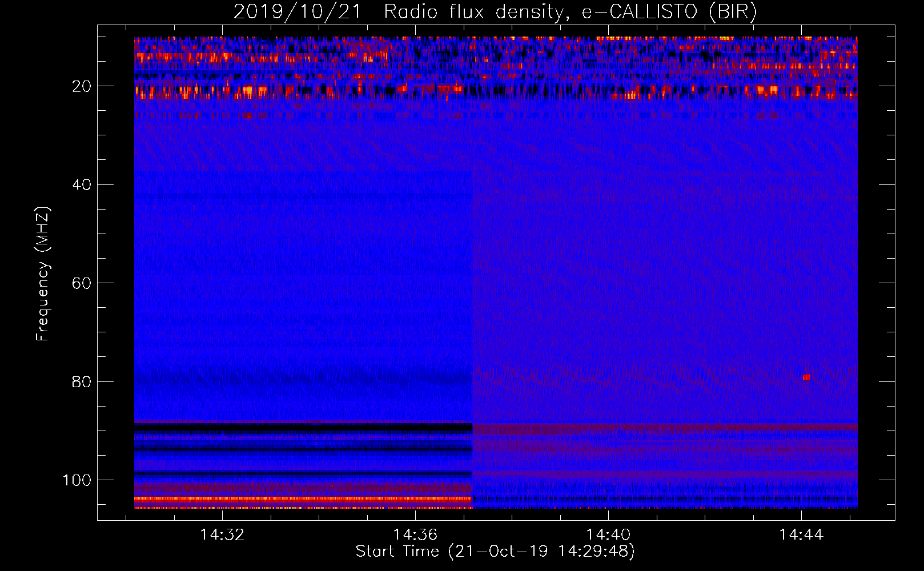Click the plot title containing e-CALLISTO (BIR)

[x=495, y=12]
